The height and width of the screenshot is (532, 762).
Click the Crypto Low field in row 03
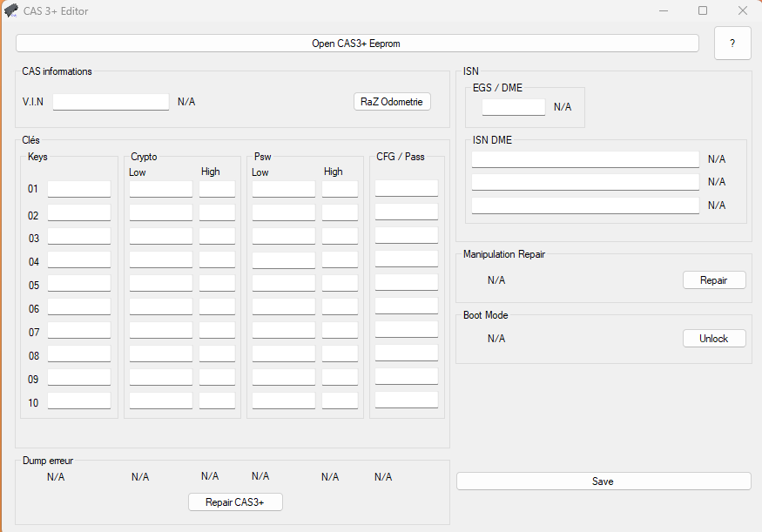coord(161,236)
